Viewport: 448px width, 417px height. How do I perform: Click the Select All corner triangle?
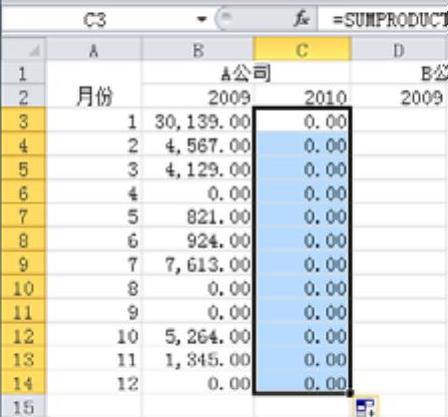[24, 50]
